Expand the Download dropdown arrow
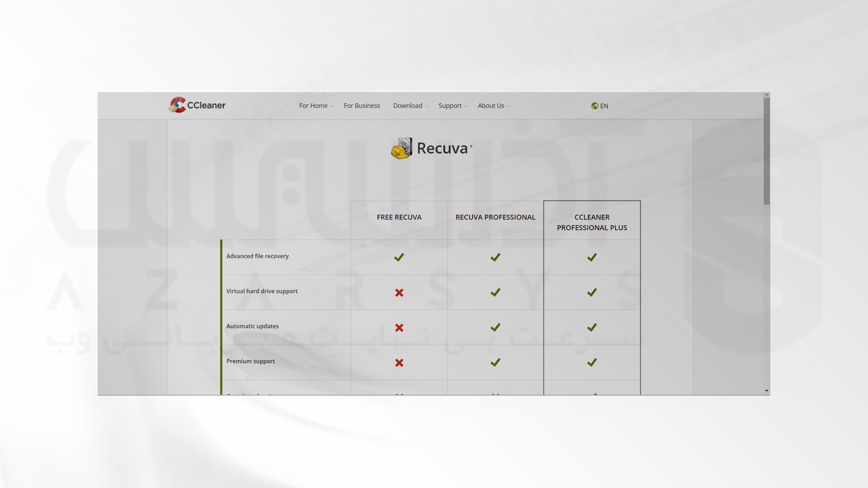 click(x=426, y=106)
